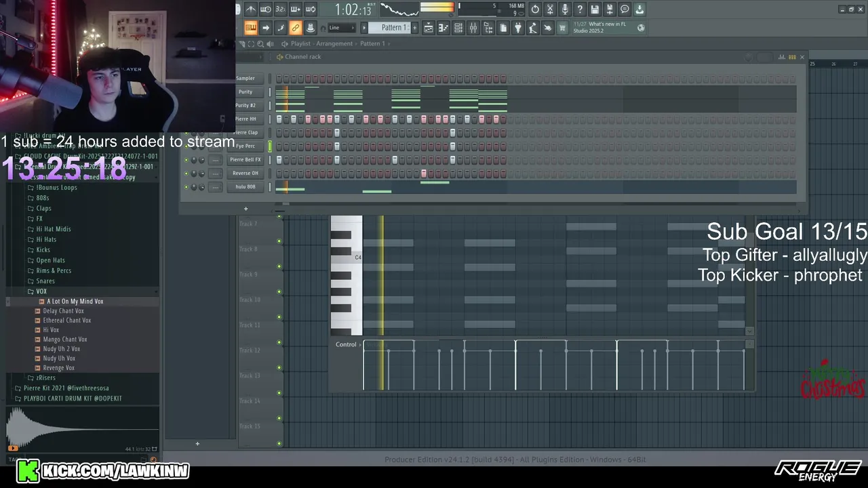
Task: Select Mango Chant Vox sample
Action: (x=65, y=339)
